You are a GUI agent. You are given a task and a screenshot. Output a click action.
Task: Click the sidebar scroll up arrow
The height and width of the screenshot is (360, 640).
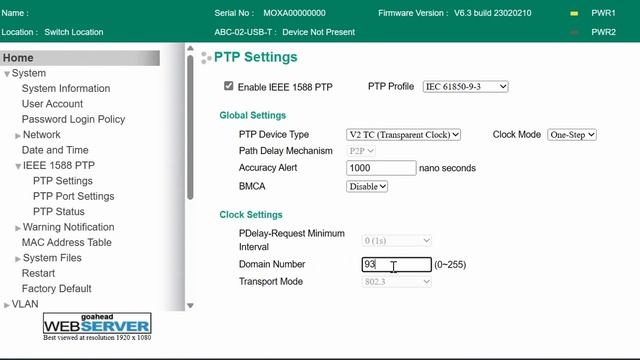tap(190, 48)
